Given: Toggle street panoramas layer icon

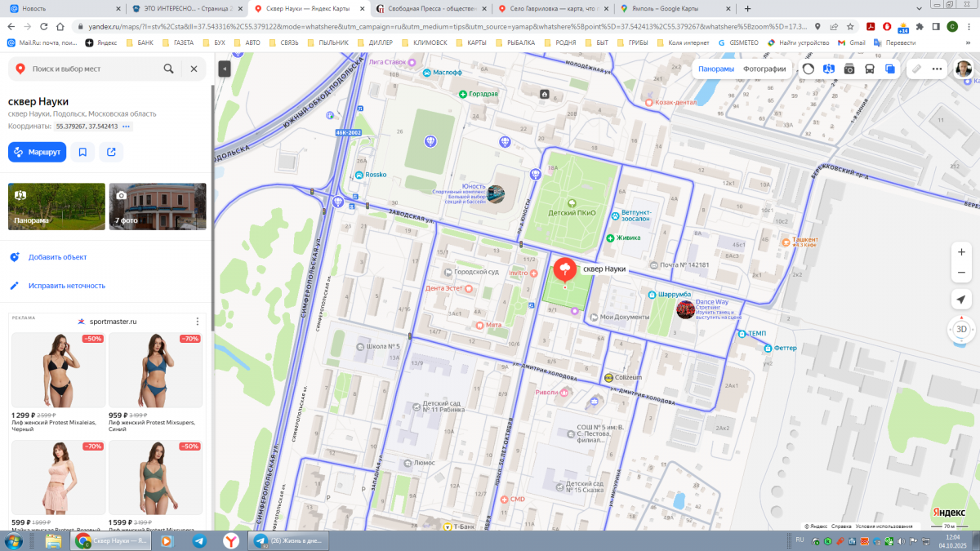Looking at the screenshot, I should tap(829, 69).
